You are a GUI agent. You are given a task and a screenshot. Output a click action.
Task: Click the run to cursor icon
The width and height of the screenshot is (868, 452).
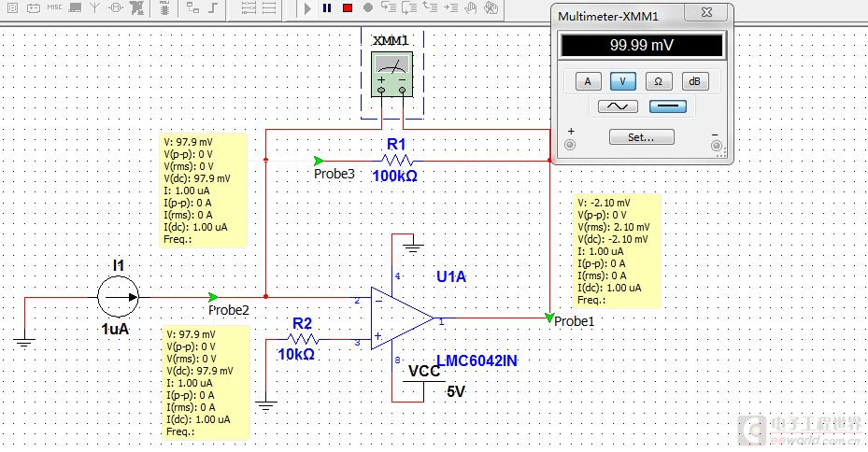tap(450, 7)
